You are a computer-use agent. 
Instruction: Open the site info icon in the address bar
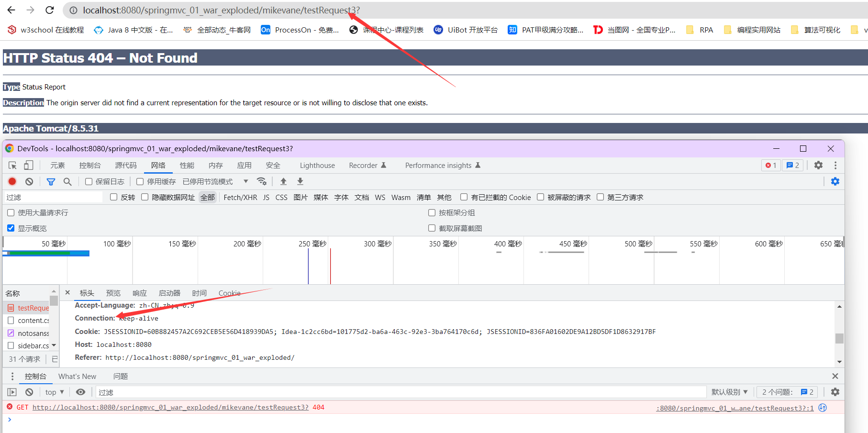(73, 10)
